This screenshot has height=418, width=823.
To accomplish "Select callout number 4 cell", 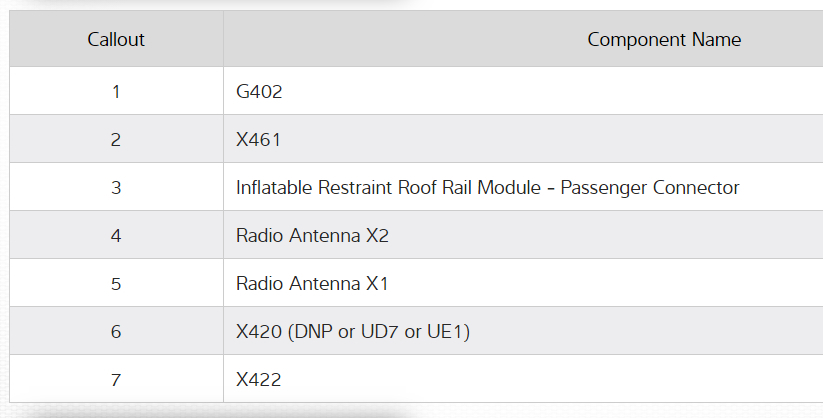I will (116, 236).
